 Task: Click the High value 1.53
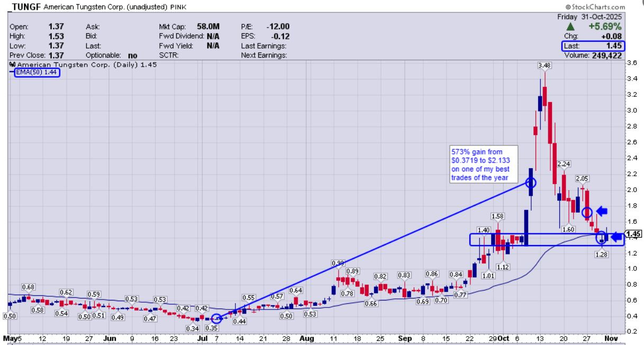coord(56,35)
